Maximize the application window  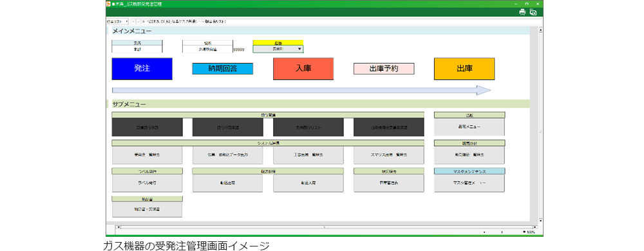click(x=527, y=4)
